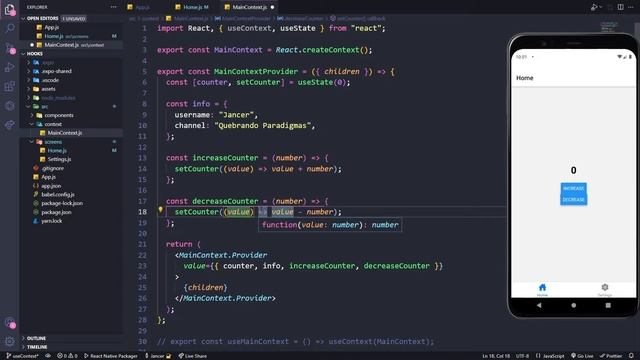
Task: Open babel.config.js in the file tree
Action: 58,195
